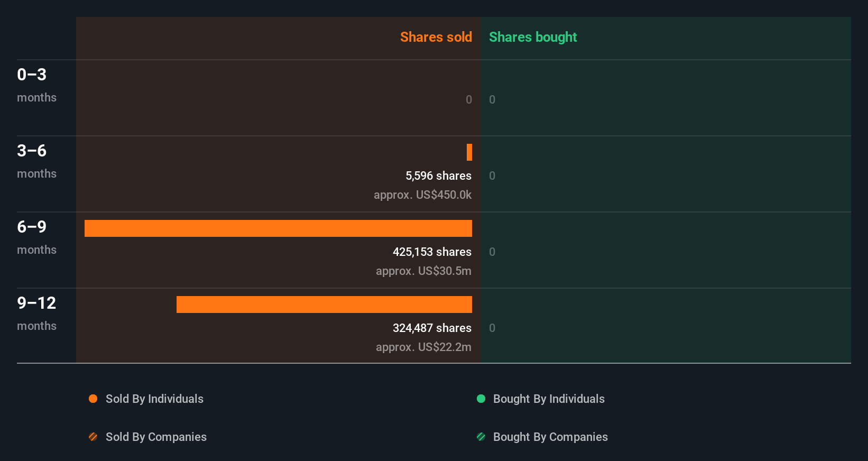The image size is (868, 461).
Task: Click the 0–3 months row label
Action: 36,85
